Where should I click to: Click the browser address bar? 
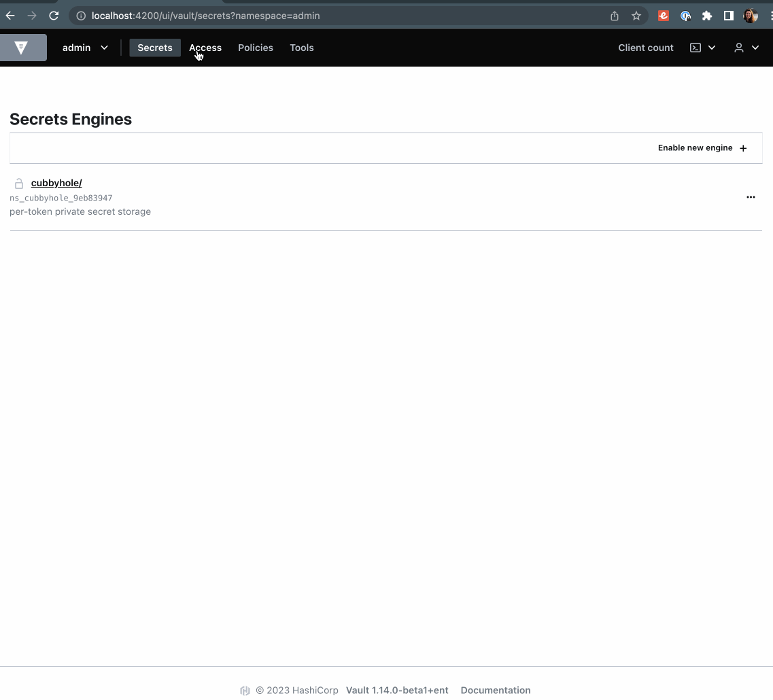272,16
